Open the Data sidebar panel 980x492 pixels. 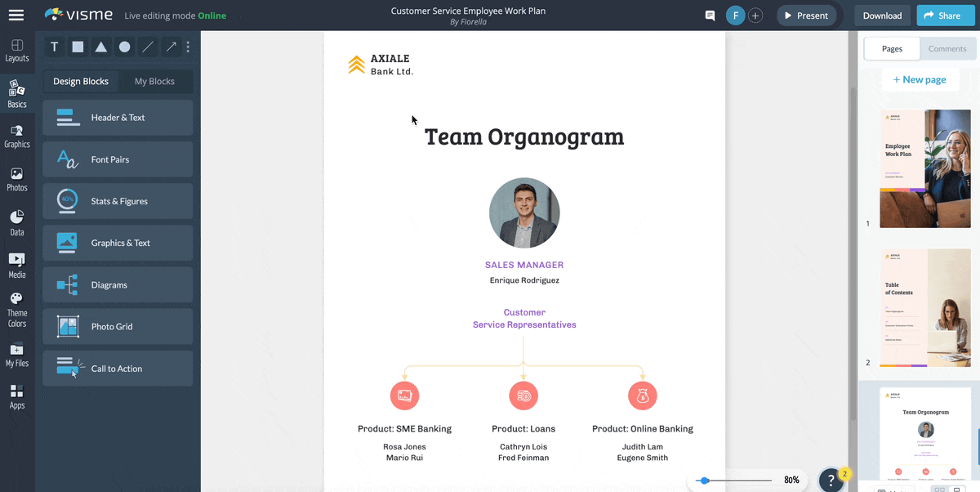(x=17, y=222)
